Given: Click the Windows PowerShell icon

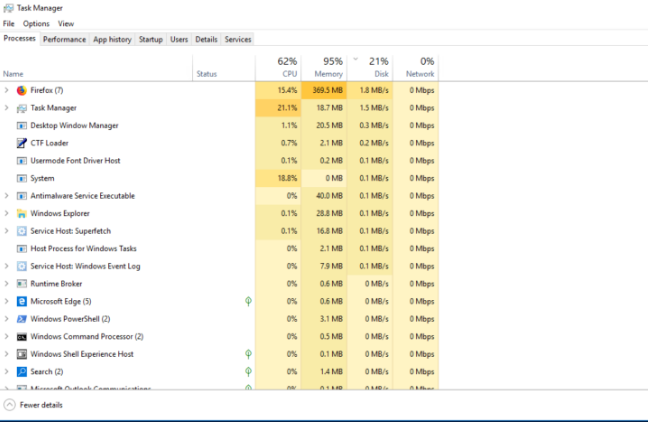Looking at the screenshot, I should (22, 319).
